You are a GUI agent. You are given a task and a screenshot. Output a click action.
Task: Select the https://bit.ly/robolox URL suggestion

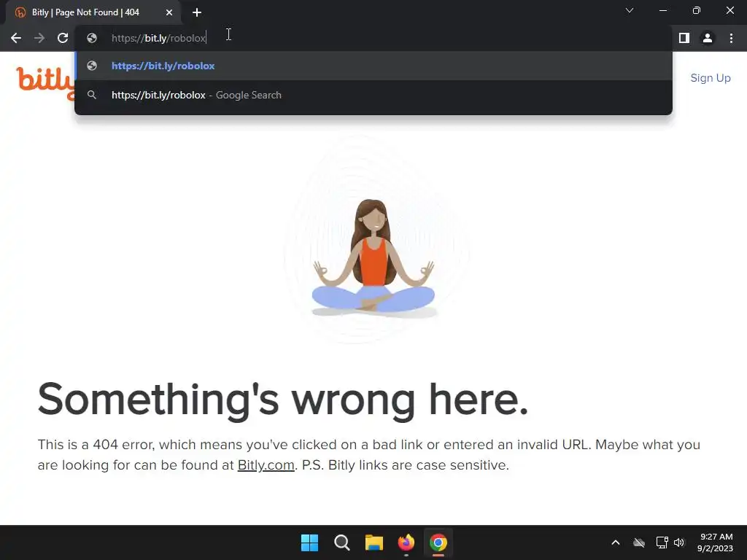coord(373,66)
